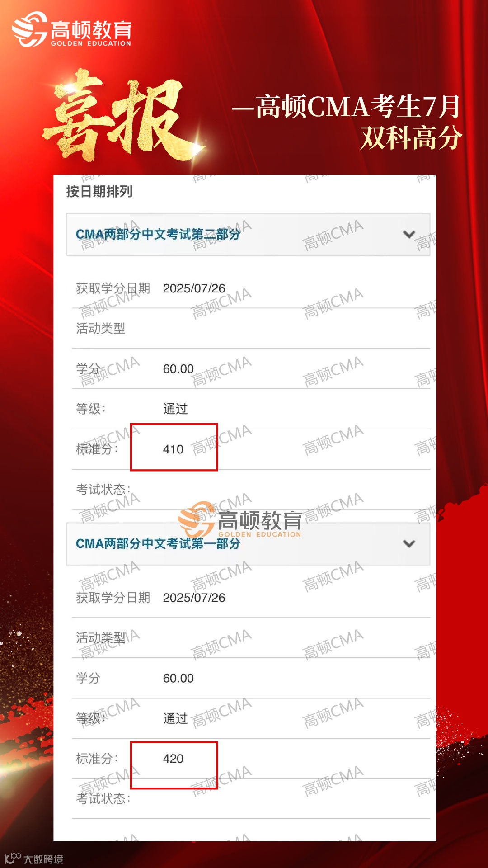Click the 考试状态 label under 第二部分

coord(103,489)
